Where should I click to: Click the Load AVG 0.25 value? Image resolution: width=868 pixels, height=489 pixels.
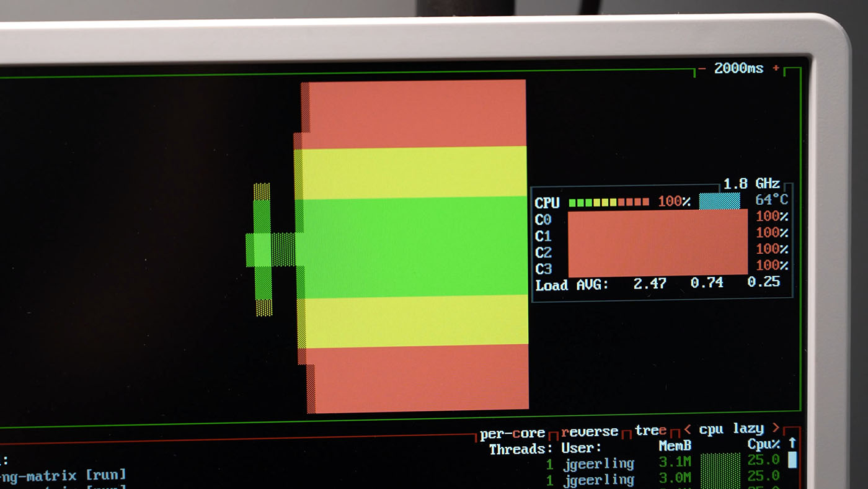tap(763, 281)
